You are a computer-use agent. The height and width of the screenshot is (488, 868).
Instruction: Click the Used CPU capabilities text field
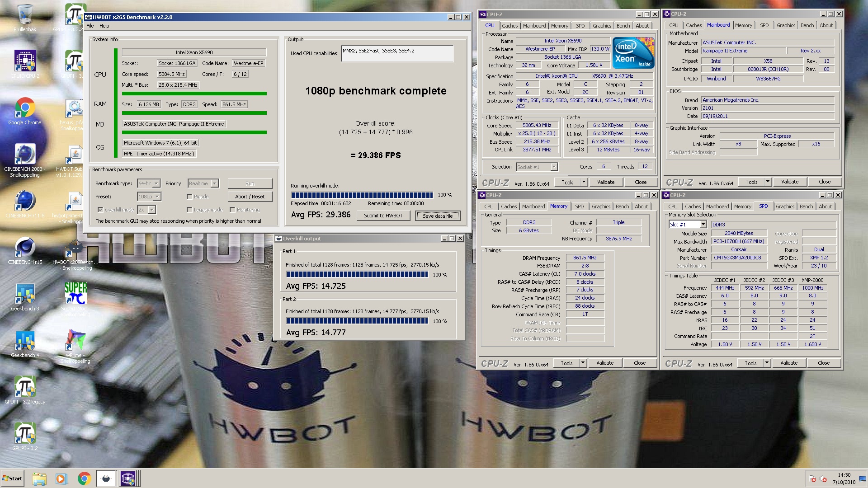point(397,53)
